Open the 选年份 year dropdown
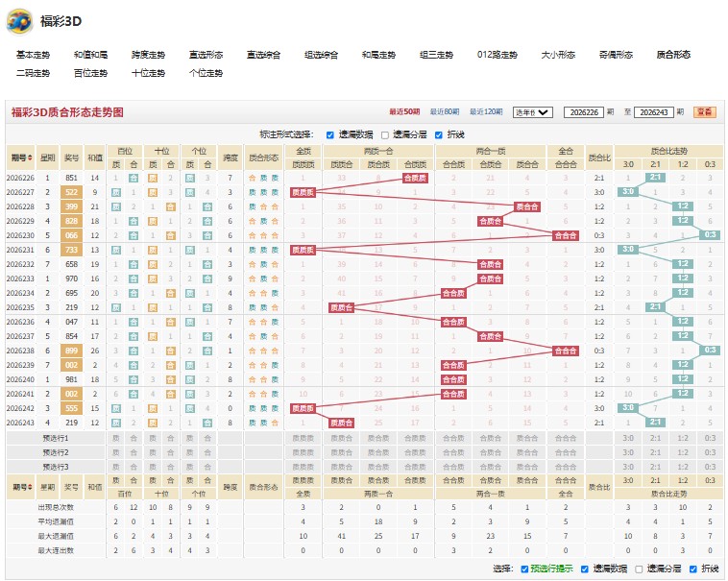The height and width of the screenshot is (581, 728). pos(532,112)
